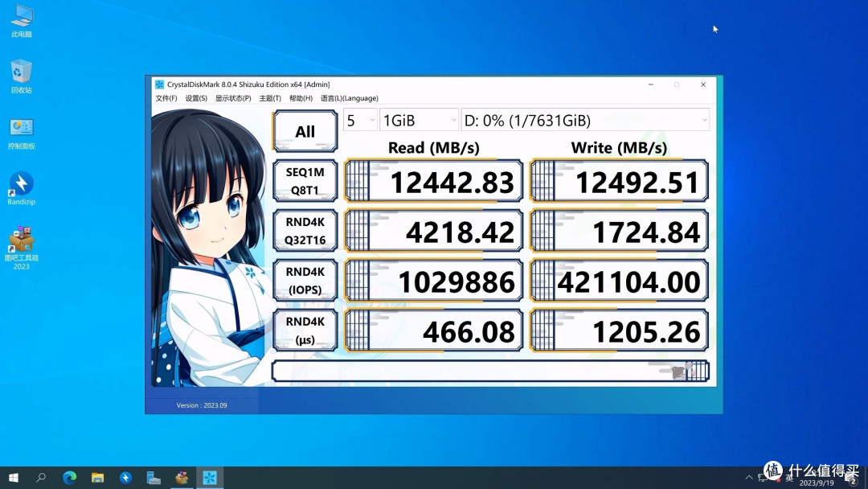868x489 pixels.
Task: Click the read latency value 466.08
Action: (433, 331)
